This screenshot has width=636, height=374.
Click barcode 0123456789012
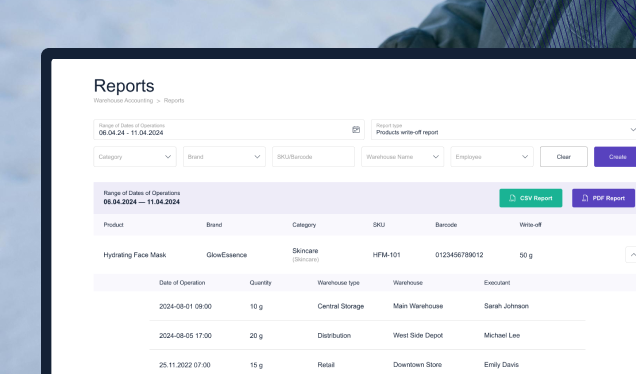(x=459, y=255)
